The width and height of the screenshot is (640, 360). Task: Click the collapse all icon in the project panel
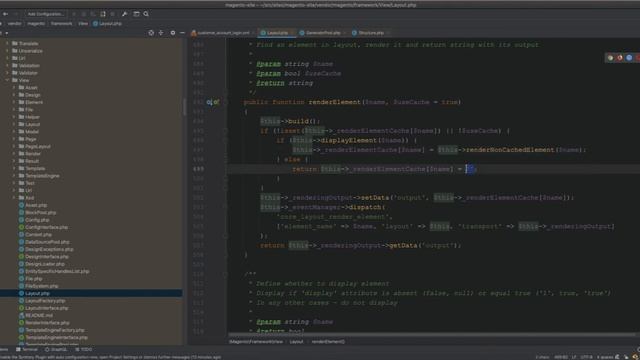pos(161,33)
